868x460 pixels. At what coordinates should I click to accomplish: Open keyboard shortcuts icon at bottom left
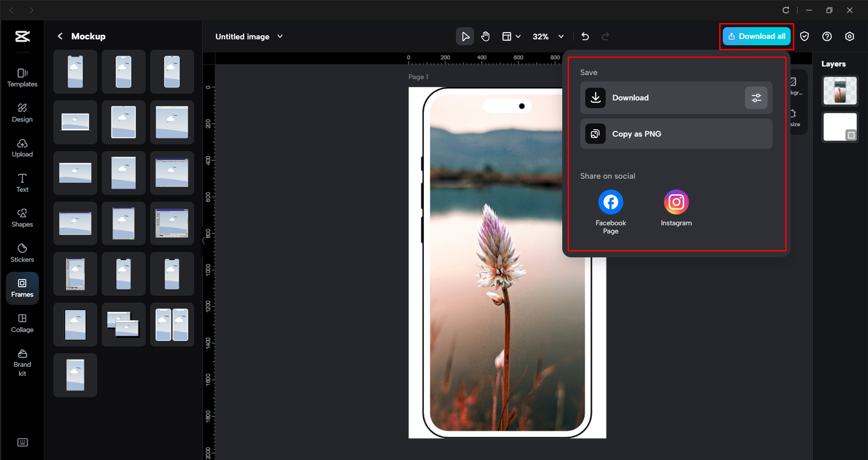click(22, 442)
